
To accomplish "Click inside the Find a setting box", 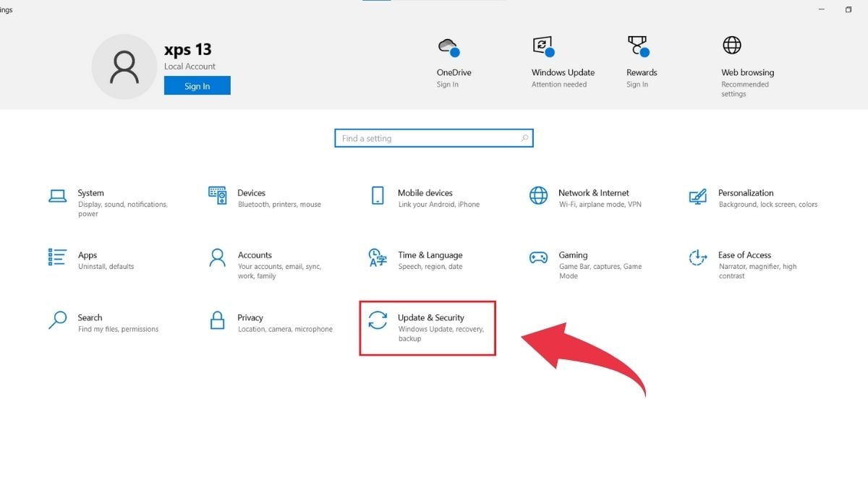I will [x=434, y=138].
